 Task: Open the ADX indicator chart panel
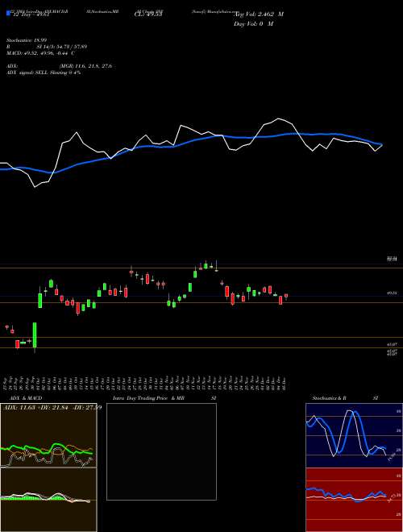[48, 435]
